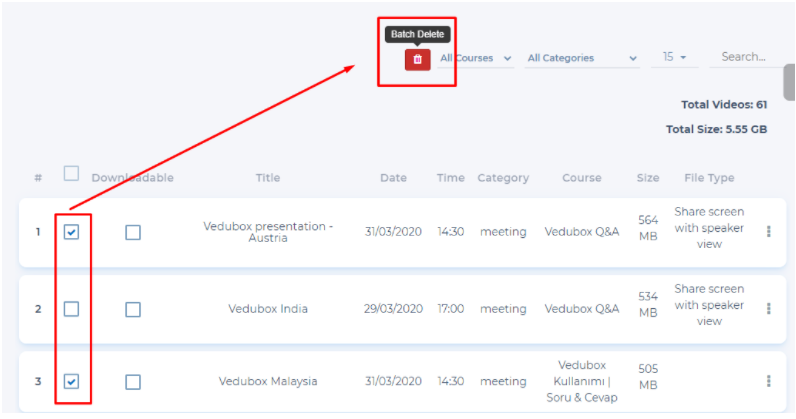Open the All Courses dropdown
This screenshot has height=419, width=796.
click(x=476, y=59)
